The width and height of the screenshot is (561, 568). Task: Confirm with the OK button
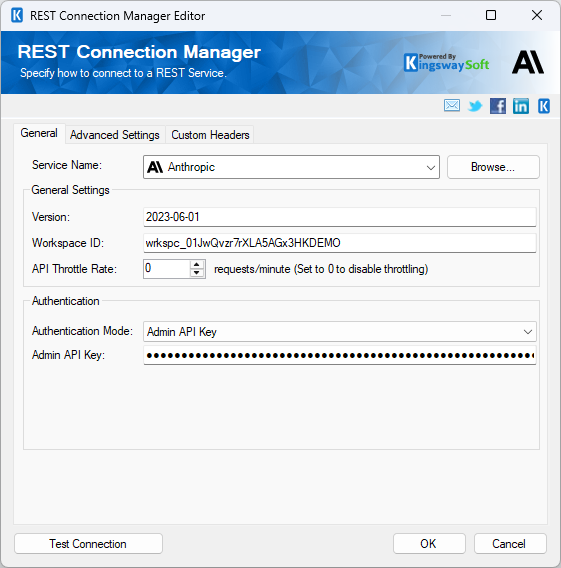[x=429, y=544]
